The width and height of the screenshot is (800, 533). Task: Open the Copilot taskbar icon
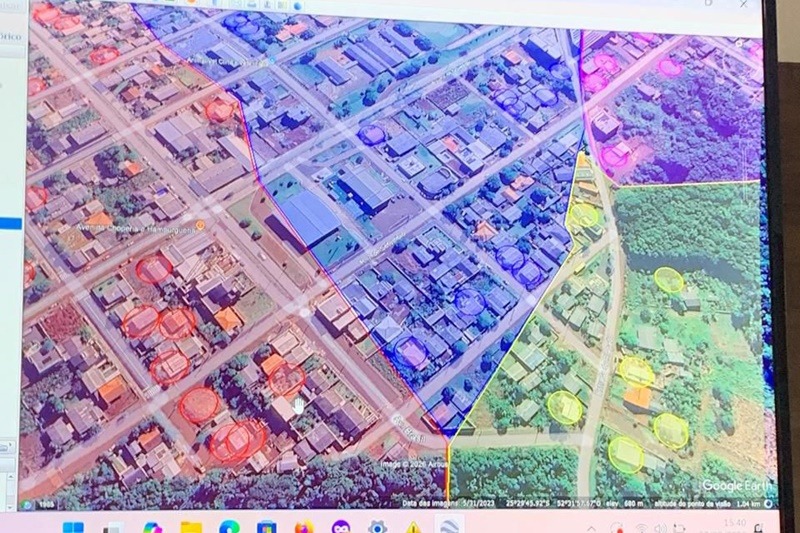tap(152, 527)
